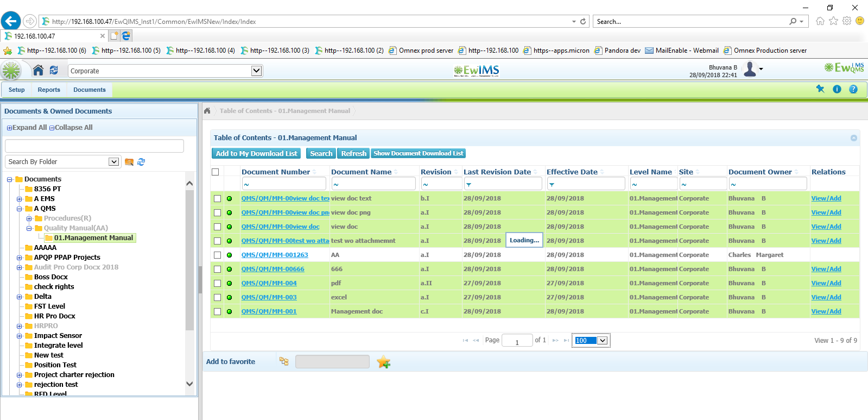Open the info icon in the green bar
868x420 pixels.
(837, 89)
